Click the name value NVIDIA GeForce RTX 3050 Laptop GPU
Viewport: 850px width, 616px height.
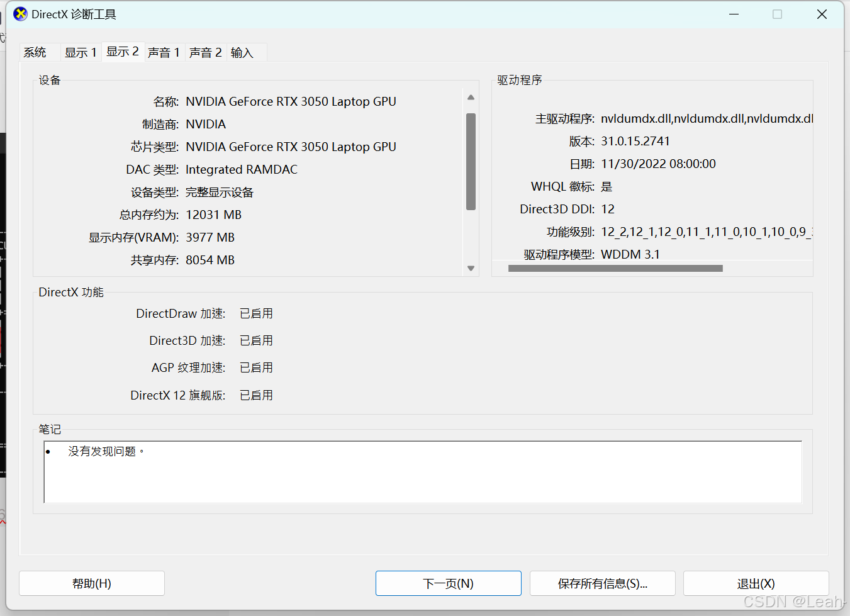(291, 101)
